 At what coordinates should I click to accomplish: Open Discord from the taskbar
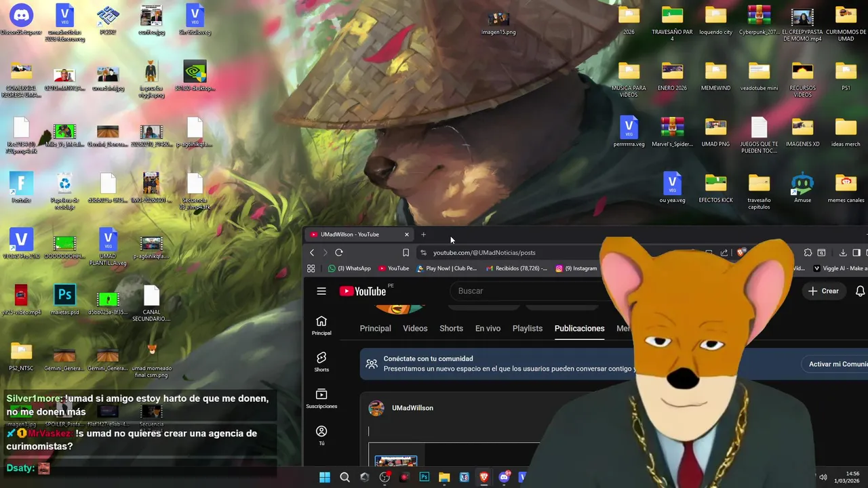(504, 477)
